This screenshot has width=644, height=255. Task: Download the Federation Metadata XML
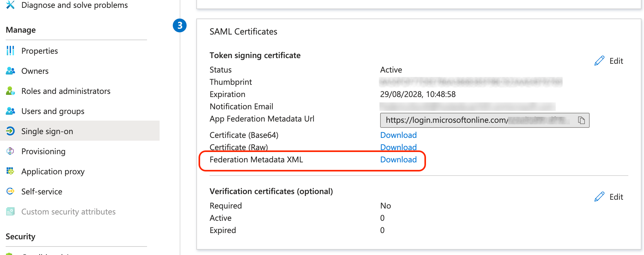coord(398,160)
